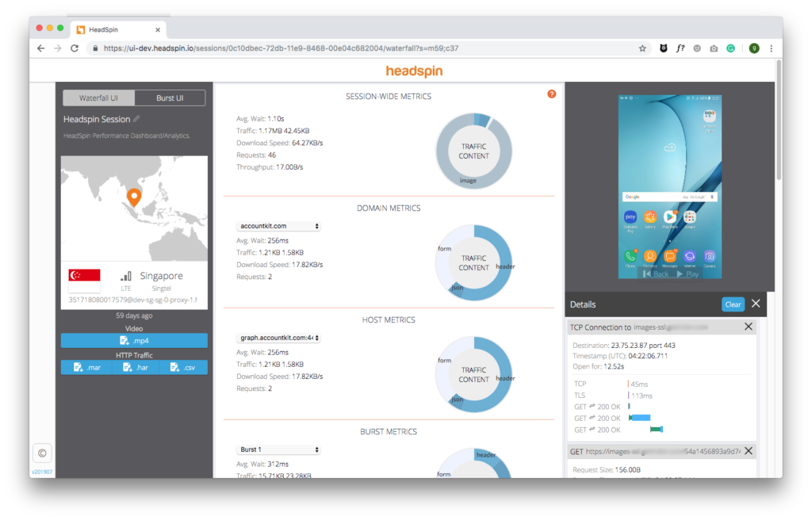Click the second GET 200 OK blue bar

[x=640, y=418]
